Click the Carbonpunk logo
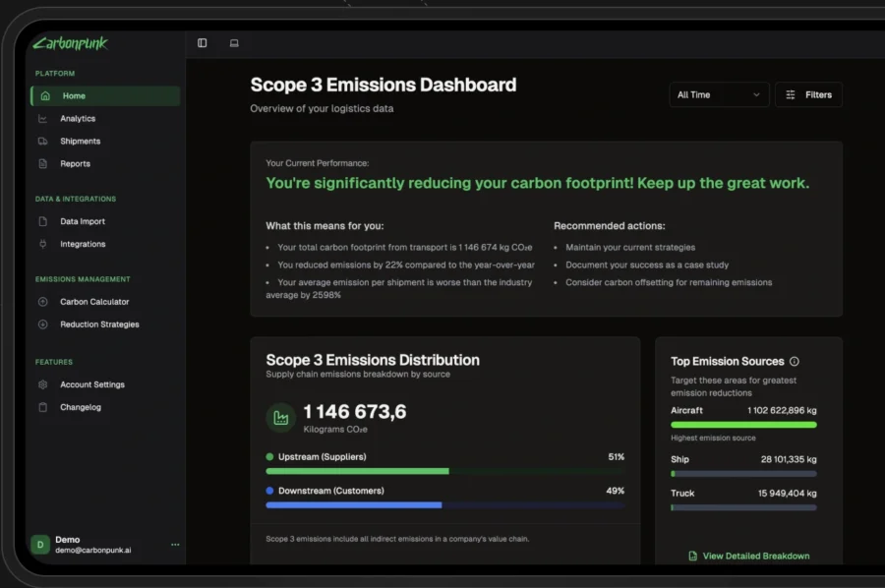Image resolution: width=885 pixels, height=588 pixels. tap(71, 43)
